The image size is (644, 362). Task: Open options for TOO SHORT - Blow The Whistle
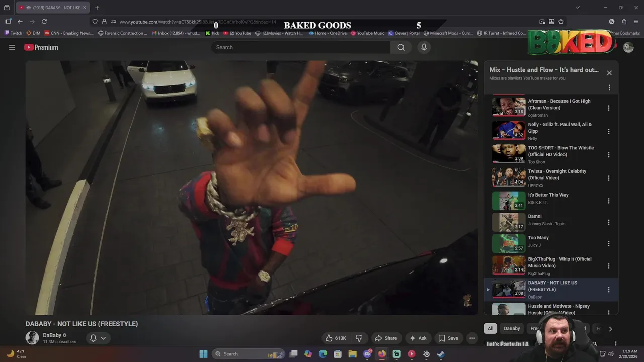pyautogui.click(x=609, y=155)
